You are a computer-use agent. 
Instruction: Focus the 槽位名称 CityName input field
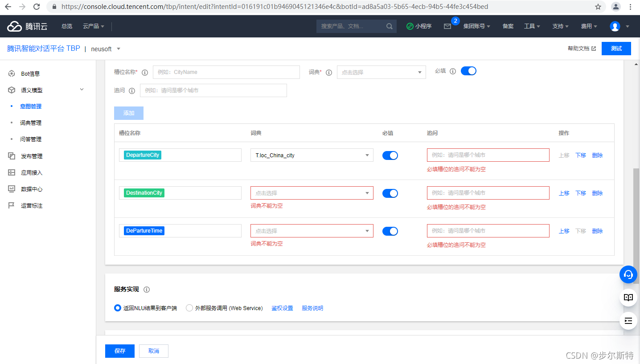(x=226, y=72)
